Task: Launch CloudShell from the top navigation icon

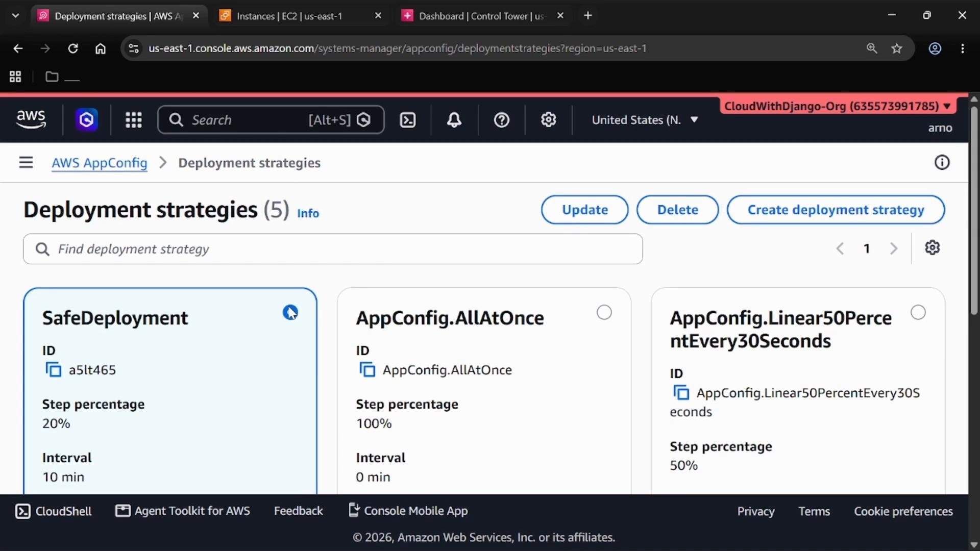Action: click(x=407, y=120)
